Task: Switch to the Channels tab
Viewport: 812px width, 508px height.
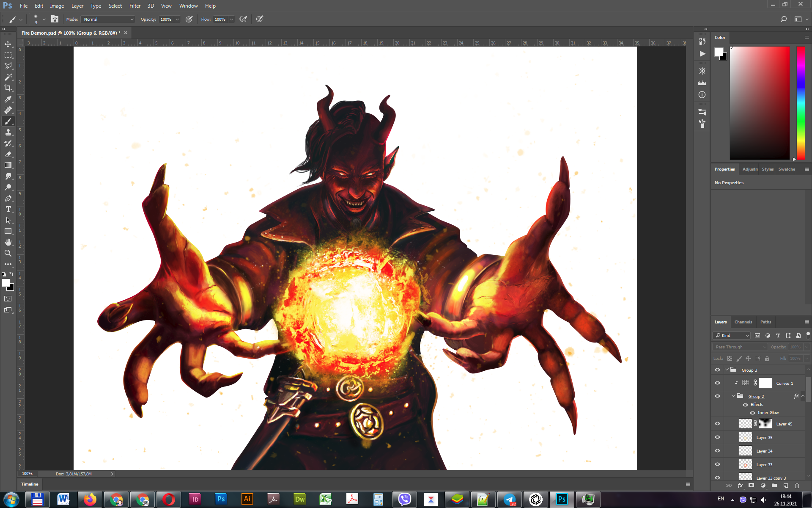Action: tap(743, 322)
